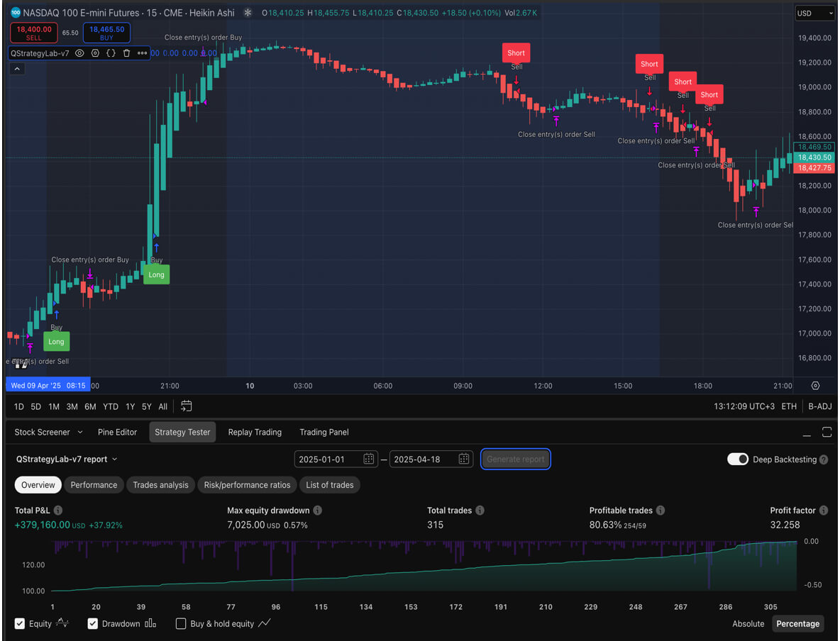Viewport: 840px width, 641px height.
Task: Click the 18,400.00 SELL button
Action: click(x=34, y=33)
